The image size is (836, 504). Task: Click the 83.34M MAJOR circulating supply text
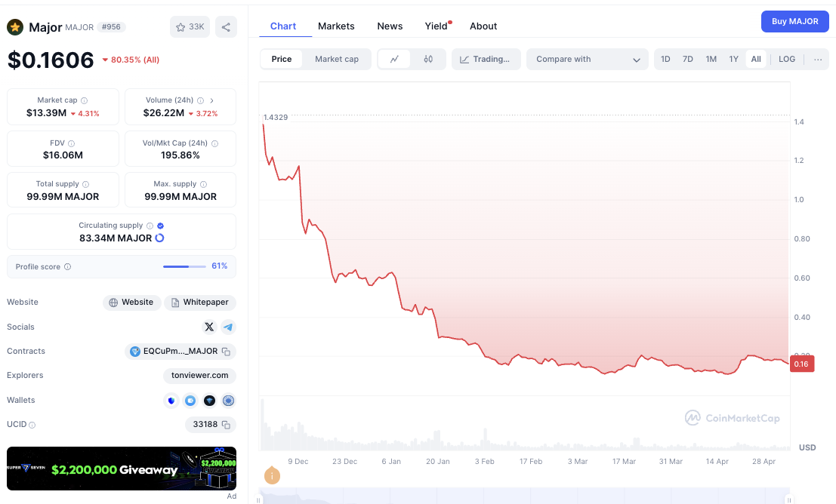point(116,238)
